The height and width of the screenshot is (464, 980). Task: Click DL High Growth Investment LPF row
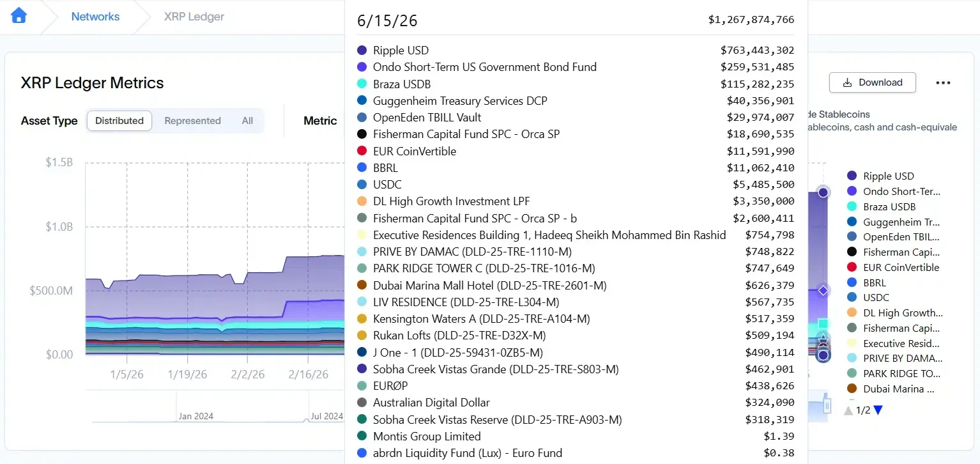576,201
